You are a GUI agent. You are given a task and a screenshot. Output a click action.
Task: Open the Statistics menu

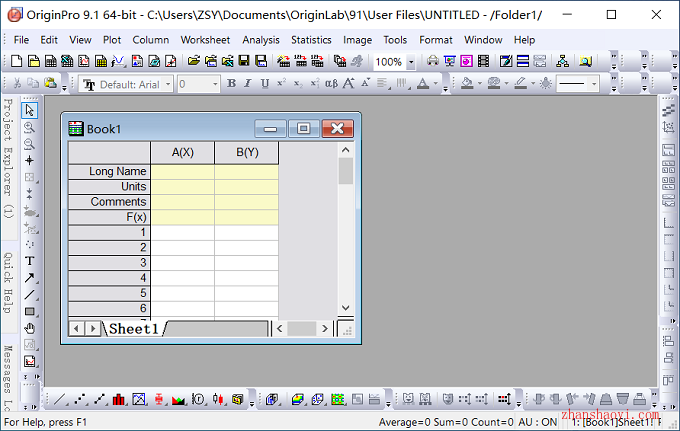click(x=311, y=40)
